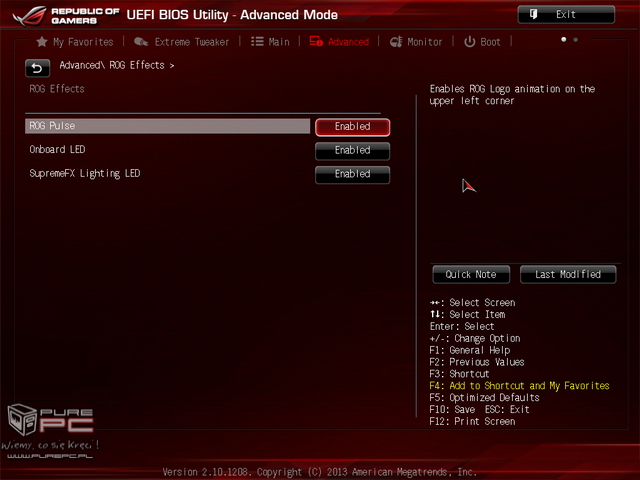Click the Monitor thermometer icon
This screenshot has height=480, width=640.
(396, 42)
